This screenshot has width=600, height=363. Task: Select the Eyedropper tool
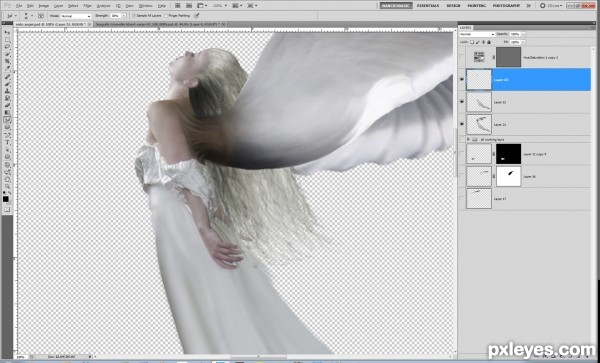point(7,67)
